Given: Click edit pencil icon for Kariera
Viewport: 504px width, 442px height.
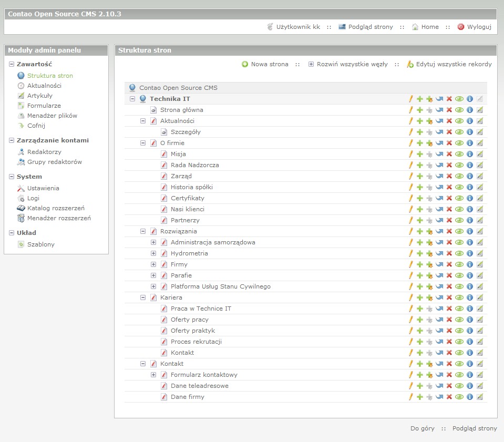Looking at the screenshot, I should tap(410, 297).
